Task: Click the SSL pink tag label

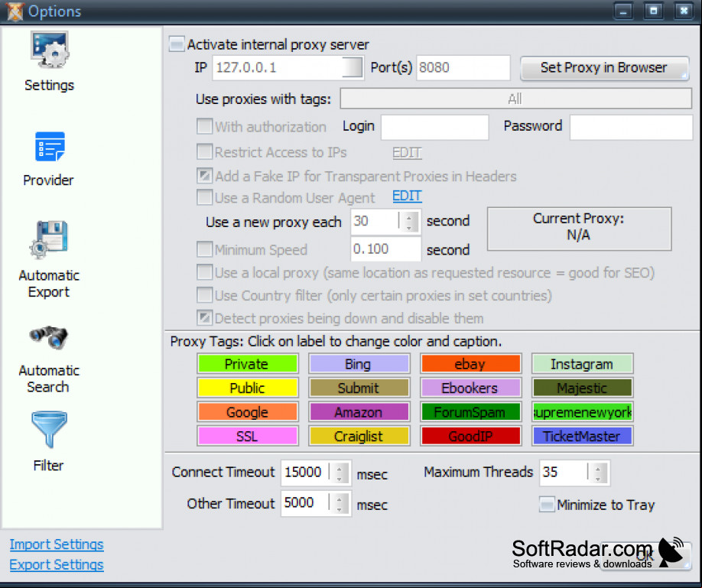Action: click(248, 436)
